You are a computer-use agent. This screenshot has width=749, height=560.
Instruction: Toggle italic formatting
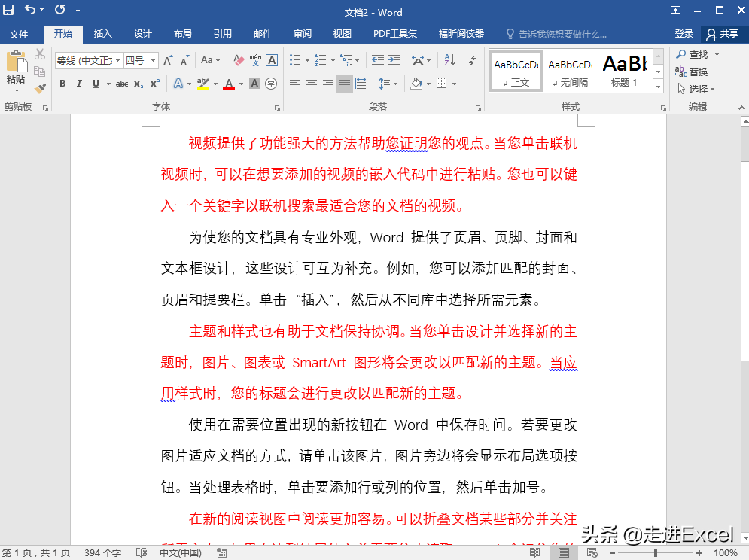tap(79, 84)
